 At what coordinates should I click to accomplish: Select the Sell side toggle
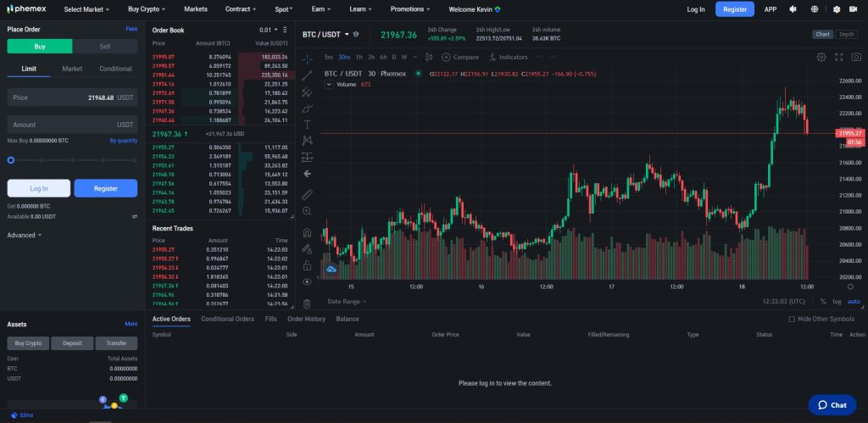tap(104, 47)
